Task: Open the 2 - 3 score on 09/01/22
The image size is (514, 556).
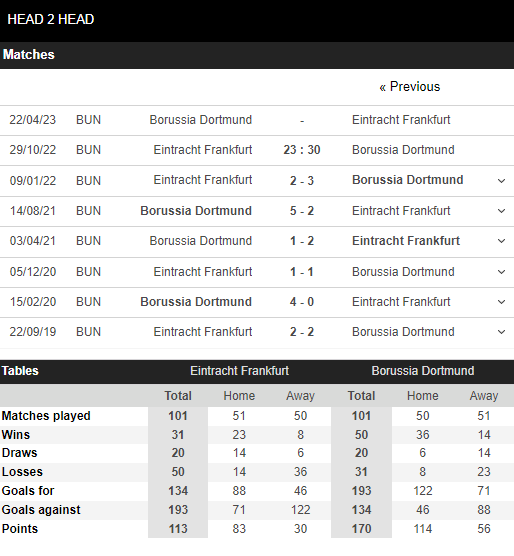Action: (x=302, y=180)
